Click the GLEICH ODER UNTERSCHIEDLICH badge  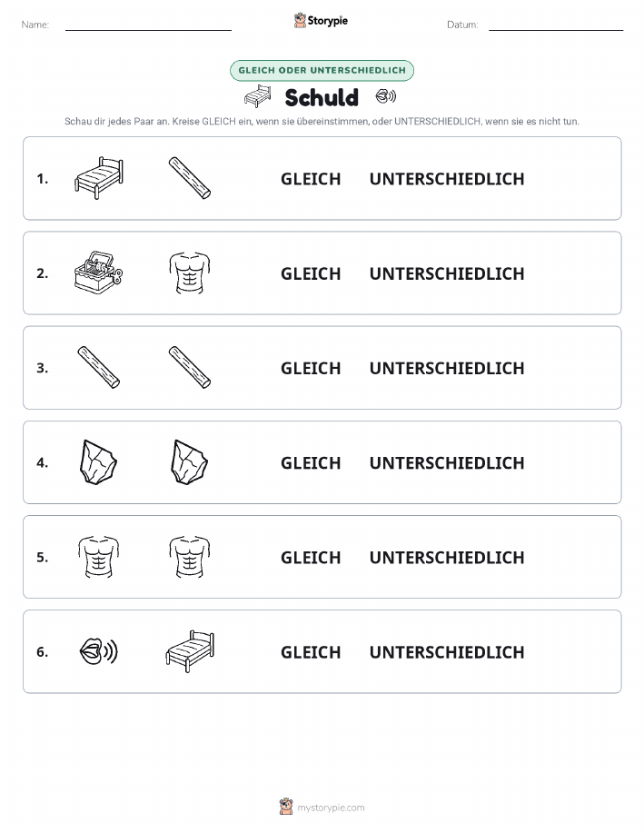[x=322, y=70]
